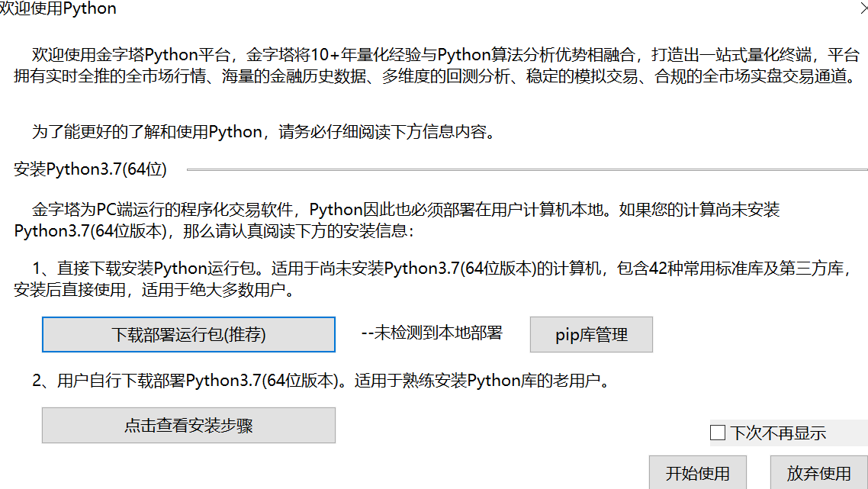Screen dimensions: 868x489
Task: Click the 下载部署运行包(推荐) button
Action: click(188, 334)
